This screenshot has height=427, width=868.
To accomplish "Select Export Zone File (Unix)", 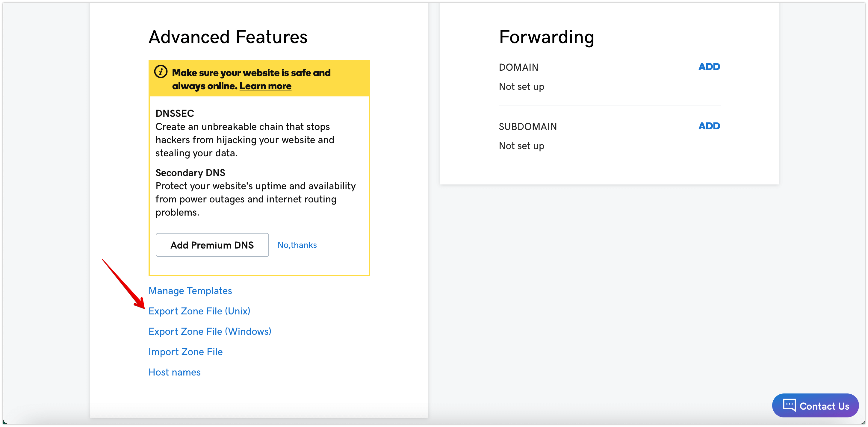I will click(199, 311).
